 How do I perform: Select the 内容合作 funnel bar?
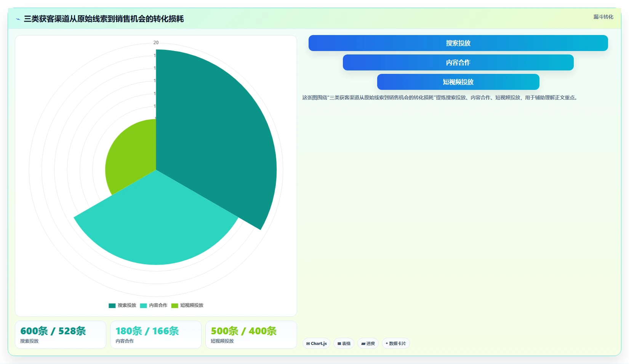[458, 62]
